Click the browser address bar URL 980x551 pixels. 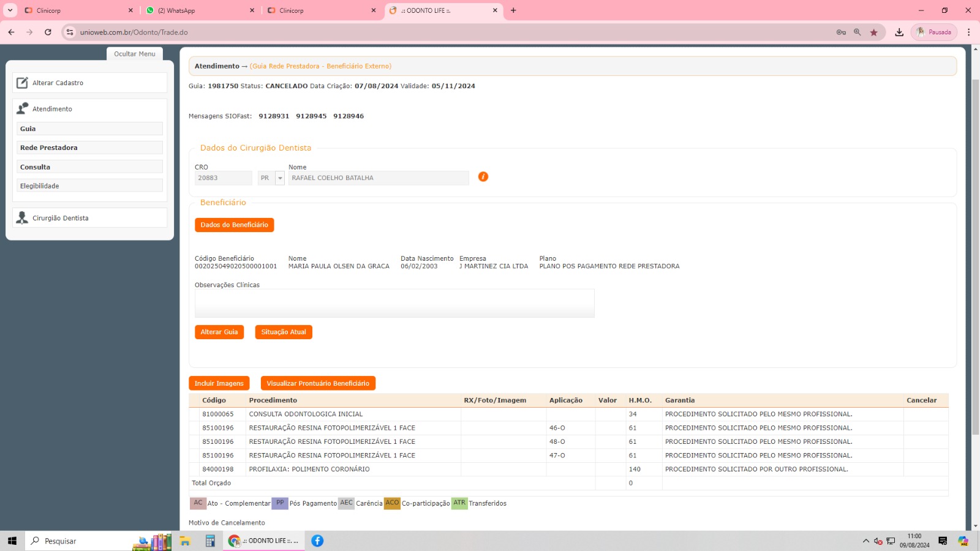134,32
